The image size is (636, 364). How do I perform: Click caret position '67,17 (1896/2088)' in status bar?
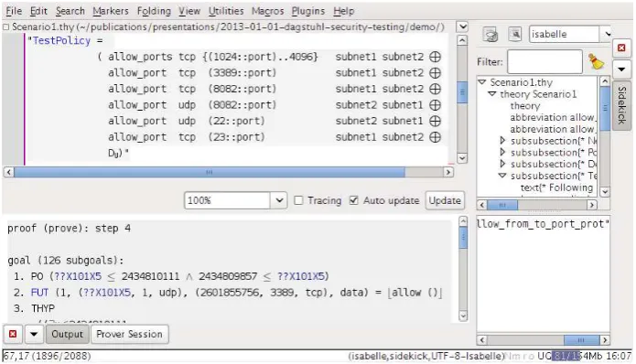pyautogui.click(x=47, y=356)
